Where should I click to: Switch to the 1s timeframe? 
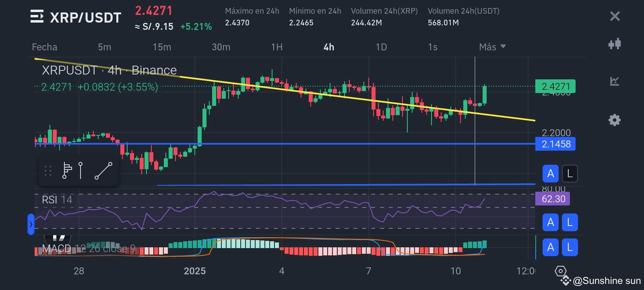(x=433, y=47)
